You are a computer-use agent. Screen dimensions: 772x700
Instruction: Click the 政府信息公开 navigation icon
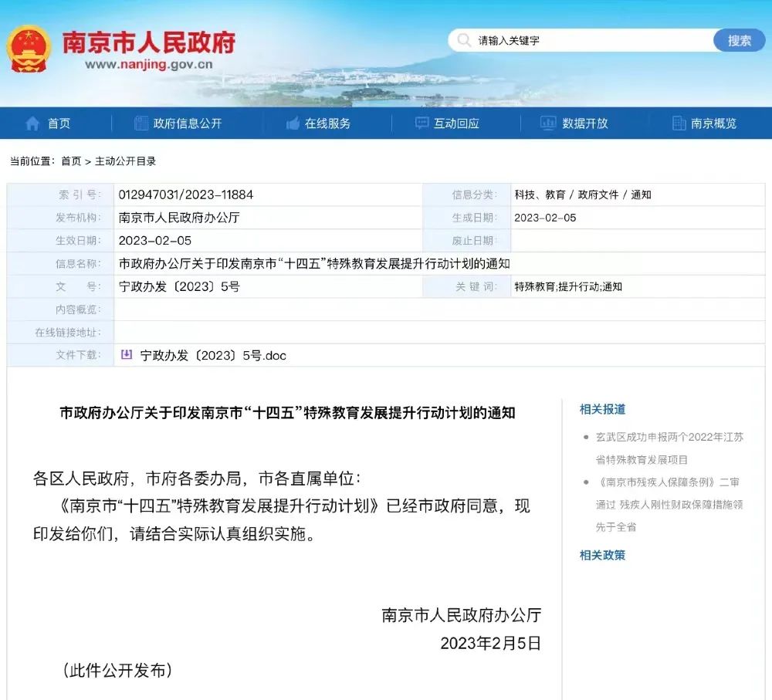click(141, 122)
